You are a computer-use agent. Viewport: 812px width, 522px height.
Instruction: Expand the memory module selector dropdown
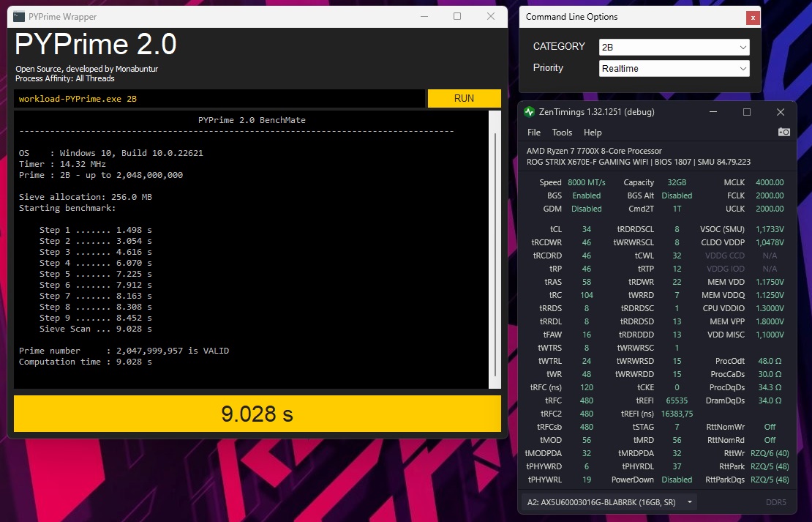coord(609,502)
